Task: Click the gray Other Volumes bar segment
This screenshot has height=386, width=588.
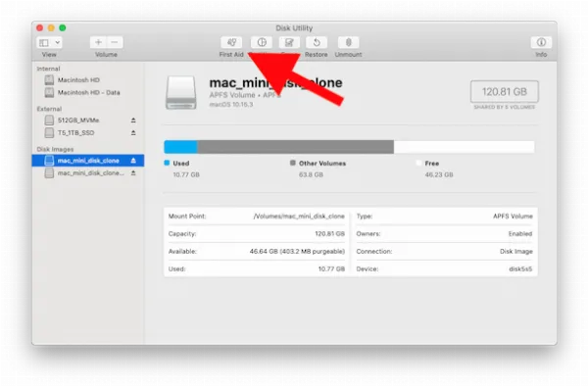Action: [x=296, y=147]
